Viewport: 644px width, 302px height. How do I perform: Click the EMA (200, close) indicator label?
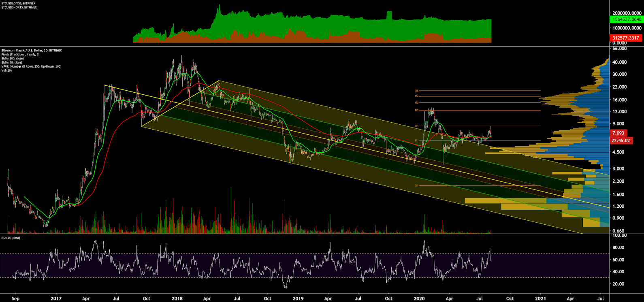point(13,58)
